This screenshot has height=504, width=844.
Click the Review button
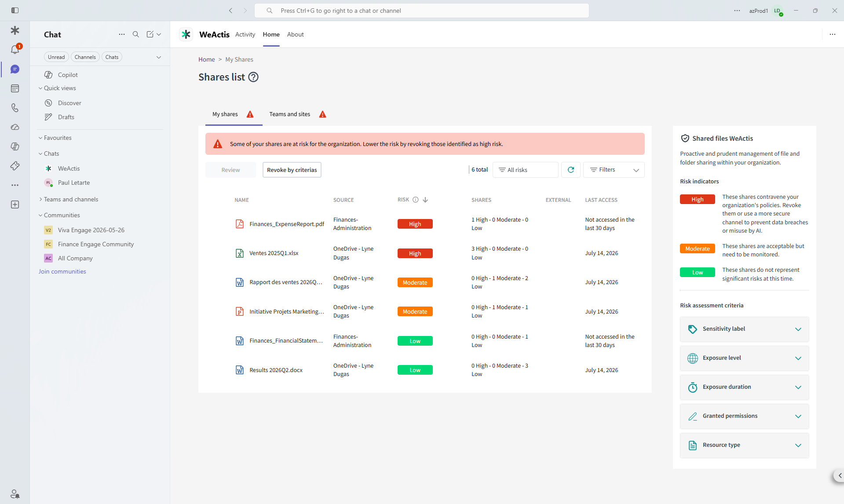click(230, 170)
